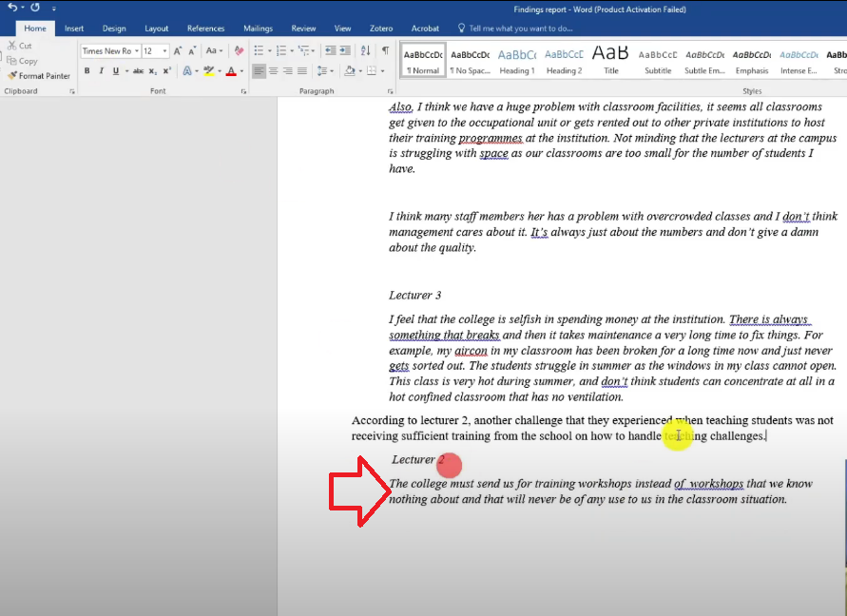Apply the yellow text highlight color

209,70
